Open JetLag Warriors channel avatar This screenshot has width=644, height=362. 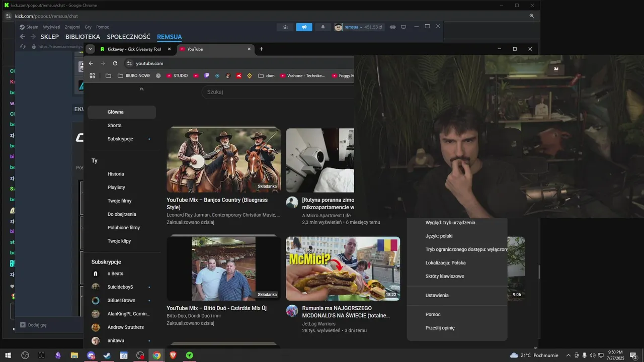(292, 311)
